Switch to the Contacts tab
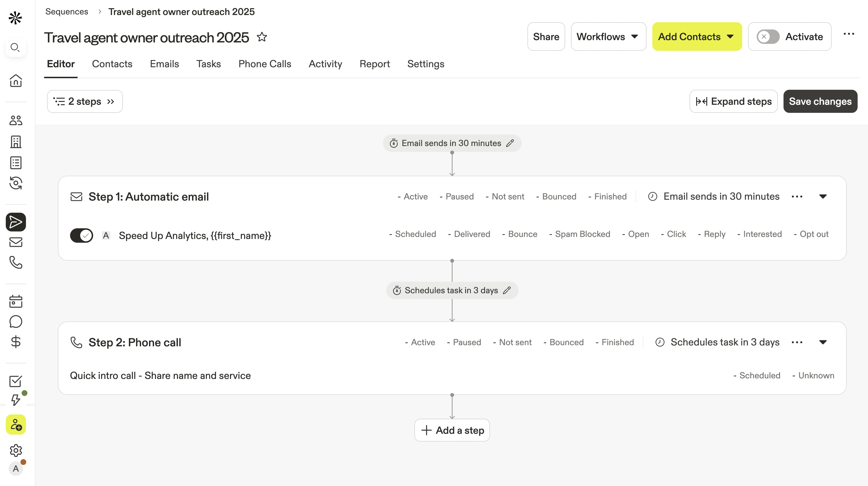Screen dimensions: 868x486 tap(112, 64)
